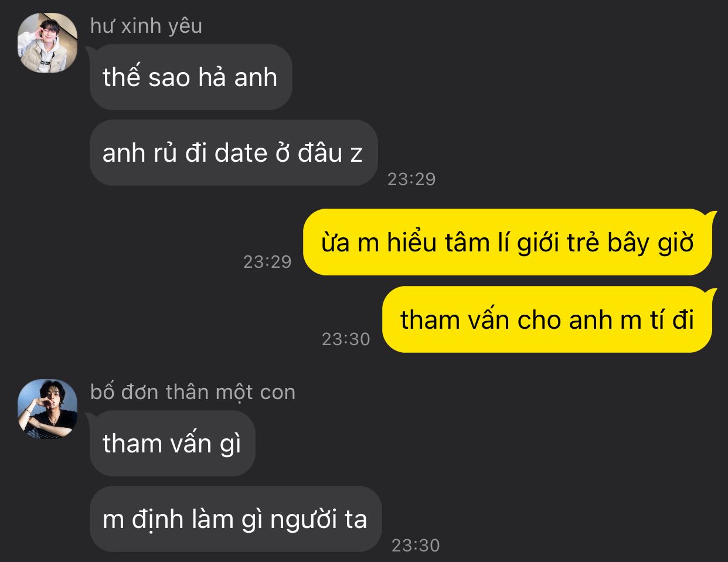Click the word date in the second message
728x562 pixels.
point(241,153)
